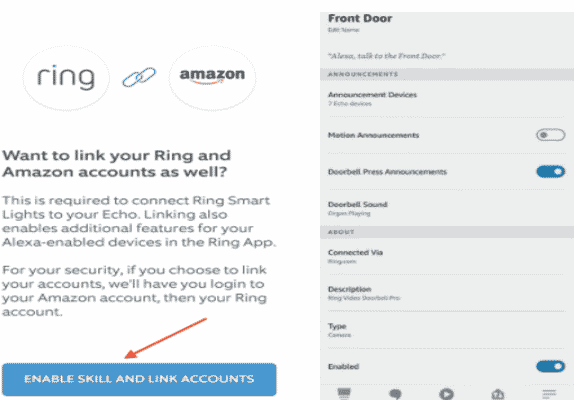574x400 pixels.
Task: Open Announcement Devices setting
Action: [x=447, y=99]
